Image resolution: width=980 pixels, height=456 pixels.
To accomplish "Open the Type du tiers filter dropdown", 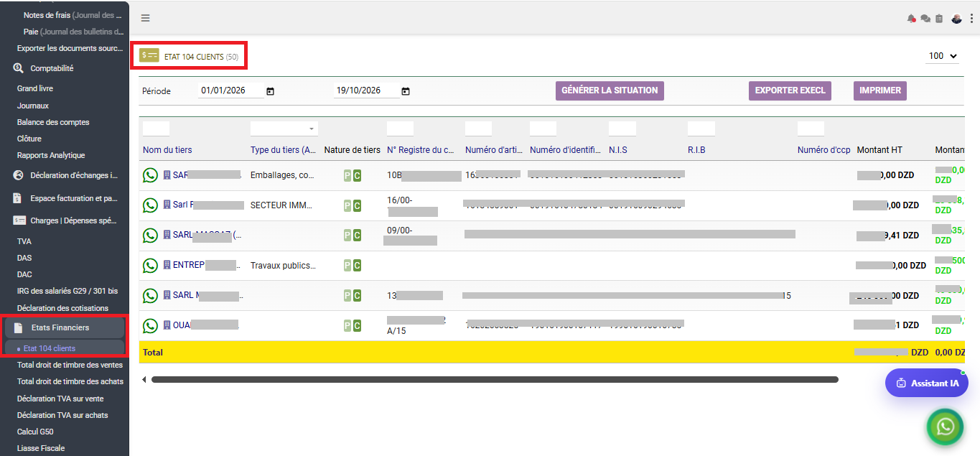I will click(284, 129).
